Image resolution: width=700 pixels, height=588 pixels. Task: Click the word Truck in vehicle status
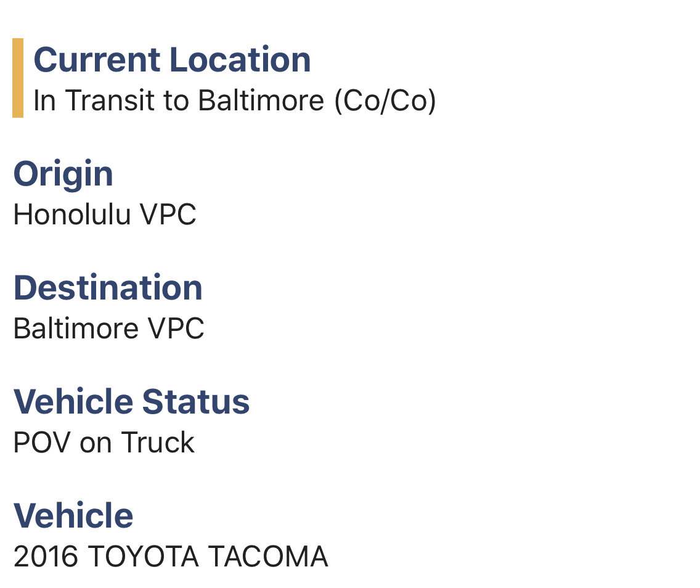coord(158,443)
